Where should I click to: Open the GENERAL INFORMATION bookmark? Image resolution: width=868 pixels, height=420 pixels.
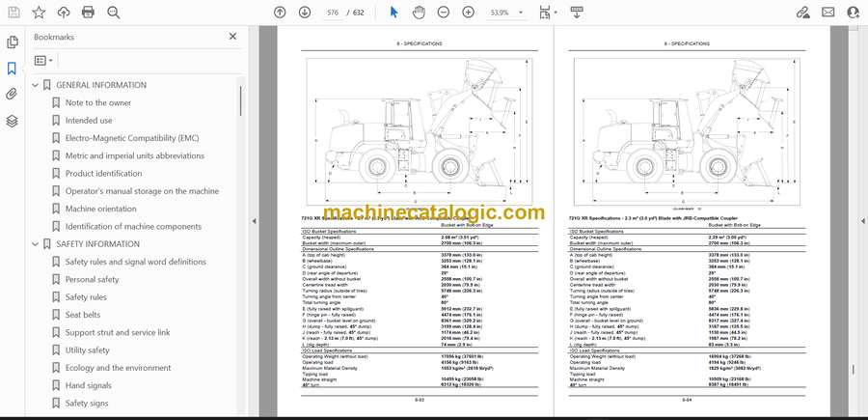[101, 85]
